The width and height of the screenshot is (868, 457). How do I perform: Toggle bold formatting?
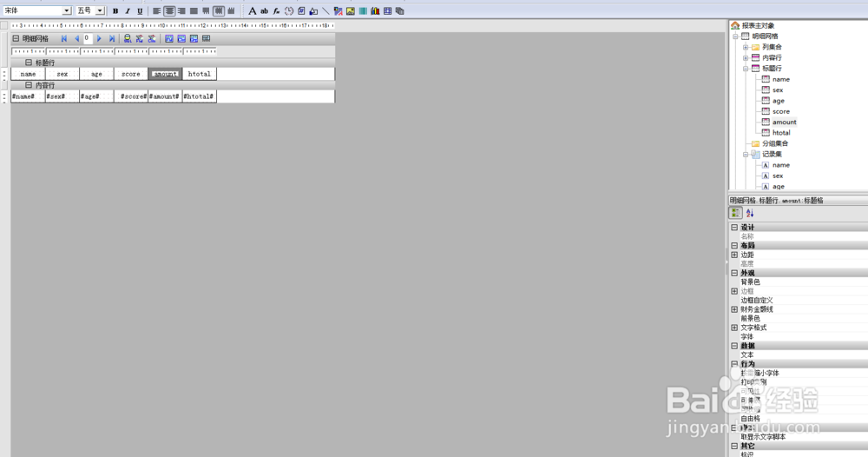pos(115,11)
